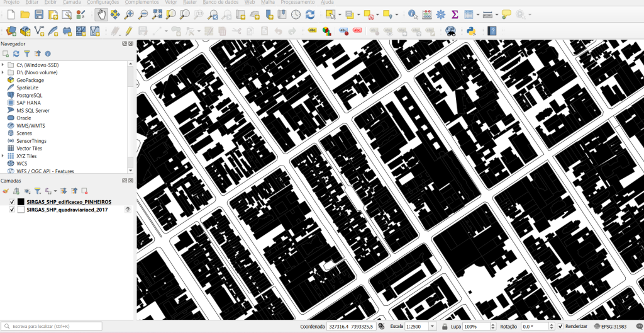Save project with the floppy disk icon
Viewport: 644px width, 333px height.
pyautogui.click(x=39, y=15)
